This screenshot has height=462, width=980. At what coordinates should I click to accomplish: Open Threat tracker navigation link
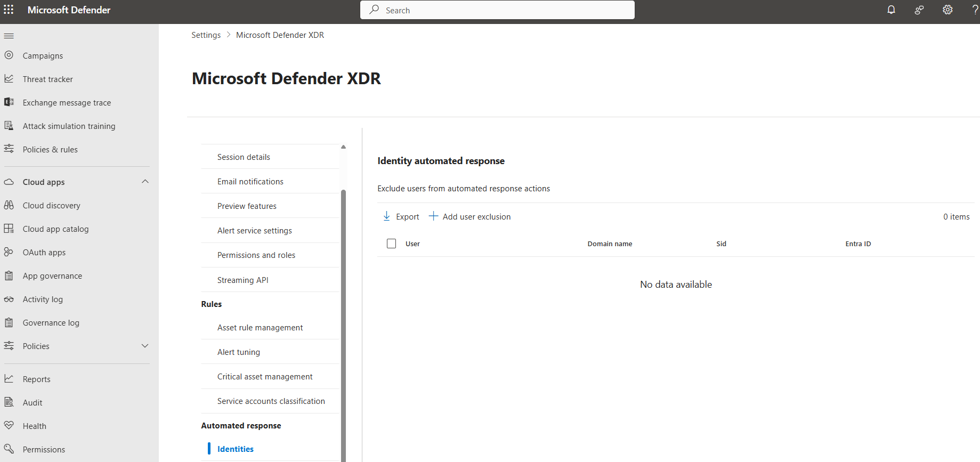click(48, 79)
